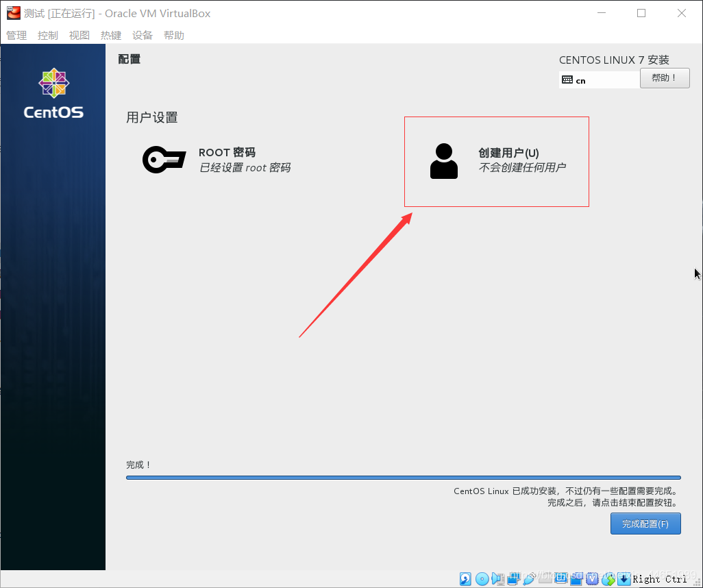
Task: Click the create user person icon
Action: (443, 161)
